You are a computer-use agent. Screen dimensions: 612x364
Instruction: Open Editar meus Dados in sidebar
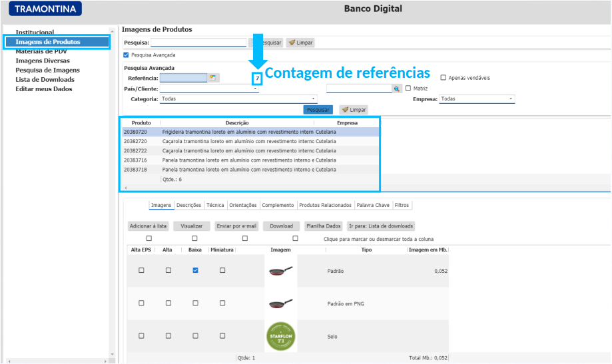[x=44, y=89]
